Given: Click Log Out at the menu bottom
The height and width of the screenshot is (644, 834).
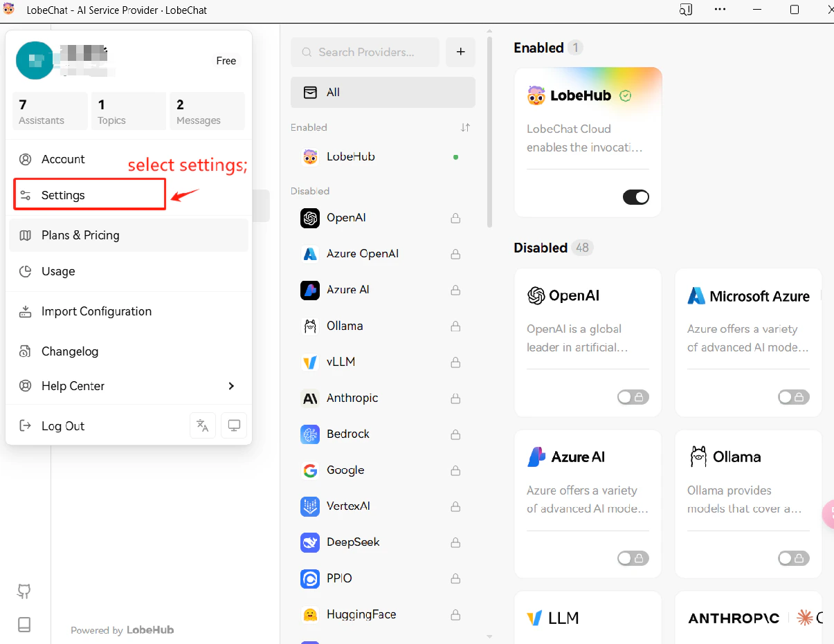Looking at the screenshot, I should click(x=64, y=425).
